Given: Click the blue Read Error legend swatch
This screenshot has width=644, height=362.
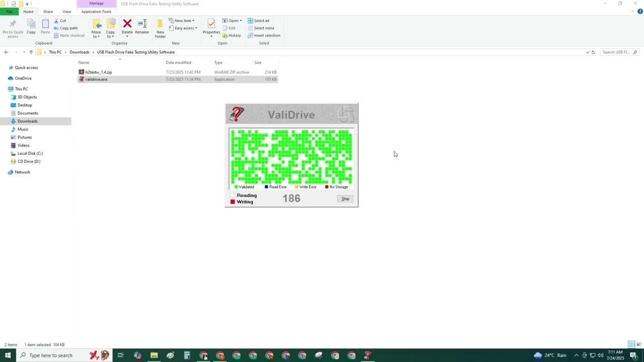Looking at the screenshot, I should 266,187.
